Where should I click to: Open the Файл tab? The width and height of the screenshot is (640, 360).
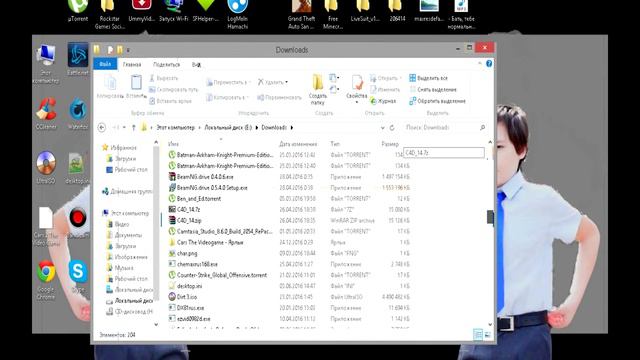pos(105,64)
